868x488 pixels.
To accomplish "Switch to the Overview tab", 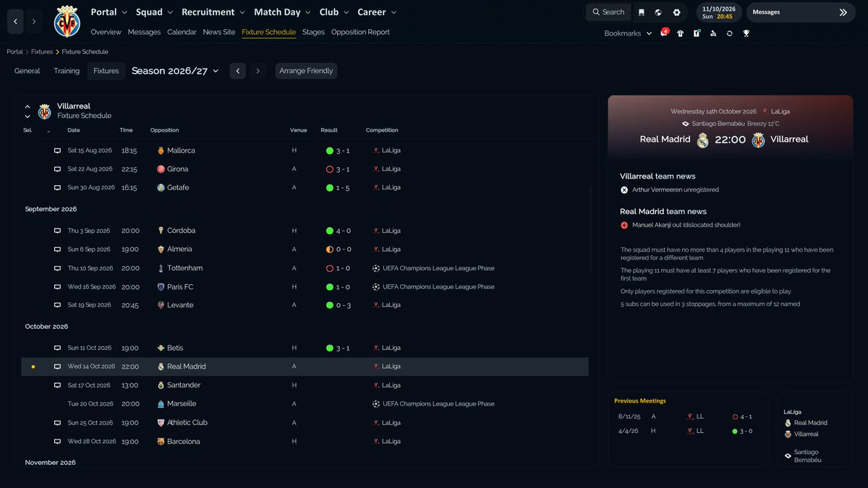I will click(x=106, y=33).
